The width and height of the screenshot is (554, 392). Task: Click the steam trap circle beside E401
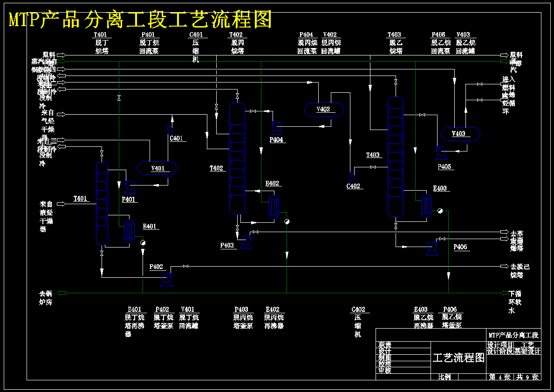pyautogui.click(x=143, y=243)
